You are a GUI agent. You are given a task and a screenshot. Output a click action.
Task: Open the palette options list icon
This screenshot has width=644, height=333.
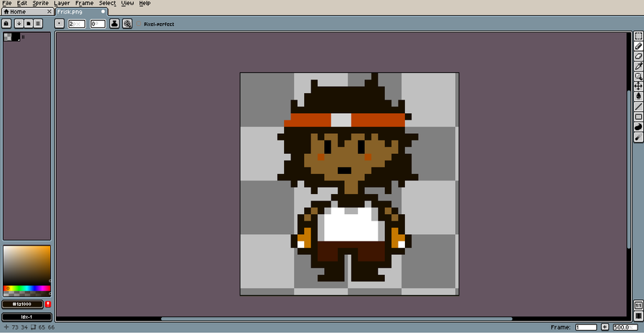38,24
